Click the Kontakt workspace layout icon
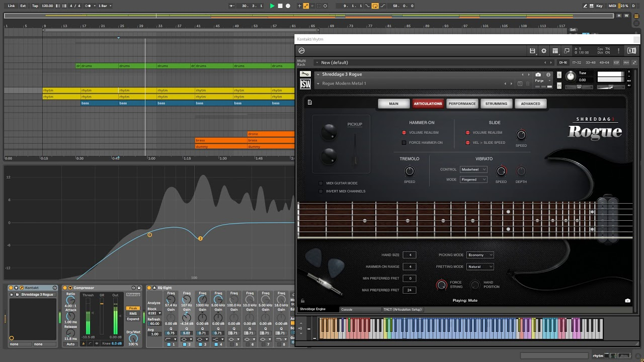The width and height of the screenshot is (644, 362). pyautogui.click(x=555, y=51)
